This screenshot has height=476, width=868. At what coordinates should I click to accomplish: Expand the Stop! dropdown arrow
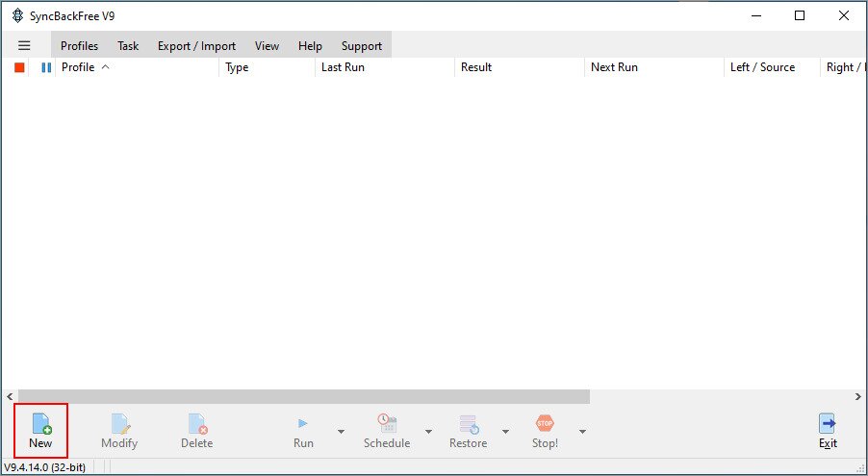pyautogui.click(x=582, y=432)
